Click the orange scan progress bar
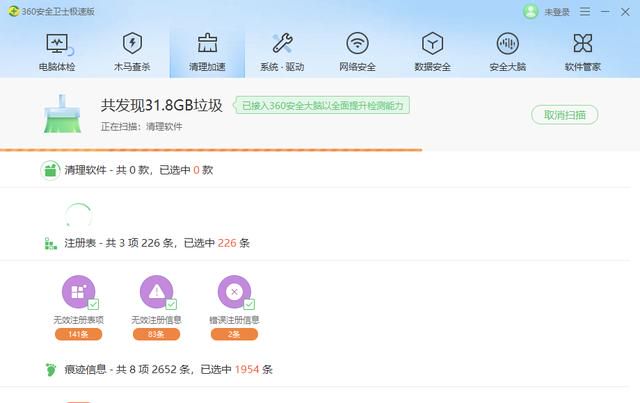This screenshot has width=640, height=403. point(211,150)
